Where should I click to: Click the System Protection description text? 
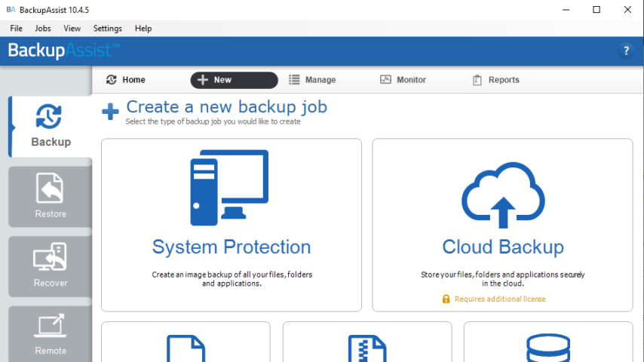(x=232, y=279)
